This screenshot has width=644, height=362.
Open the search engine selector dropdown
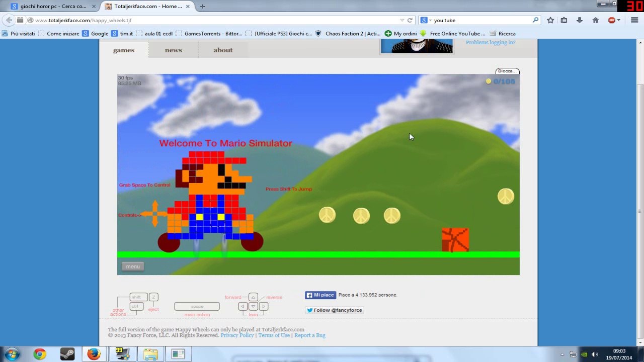click(x=426, y=20)
